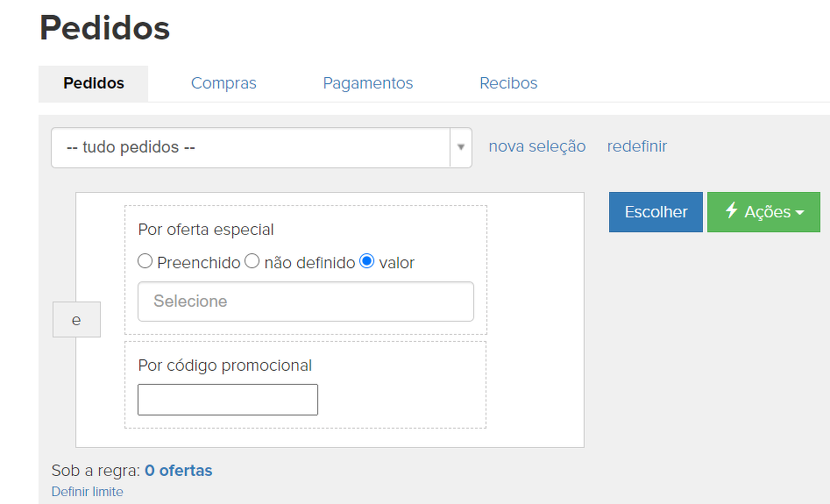Click the "nova seleção" link
This screenshot has width=830, height=504.
537,146
